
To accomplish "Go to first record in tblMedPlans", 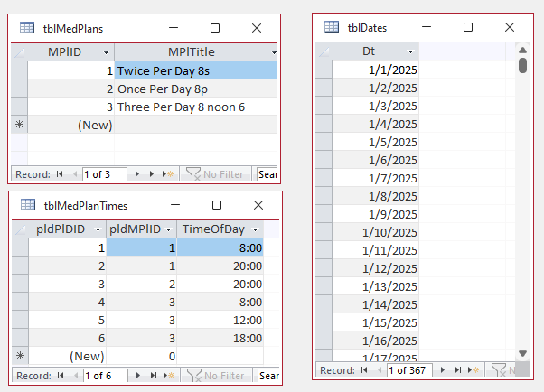I will 60,173.
